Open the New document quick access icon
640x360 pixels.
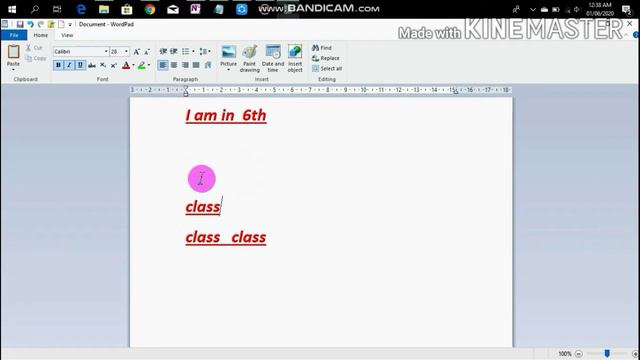61,24
